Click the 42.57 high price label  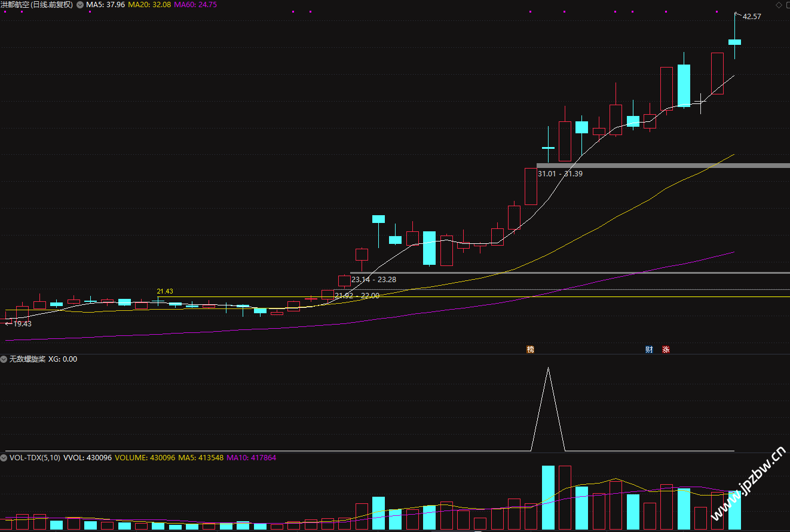click(x=752, y=17)
